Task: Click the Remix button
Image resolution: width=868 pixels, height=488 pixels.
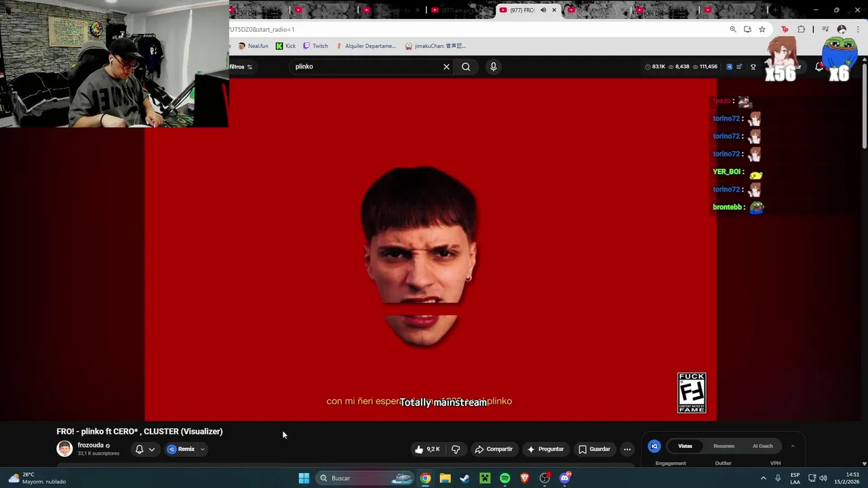Action: (x=182, y=449)
